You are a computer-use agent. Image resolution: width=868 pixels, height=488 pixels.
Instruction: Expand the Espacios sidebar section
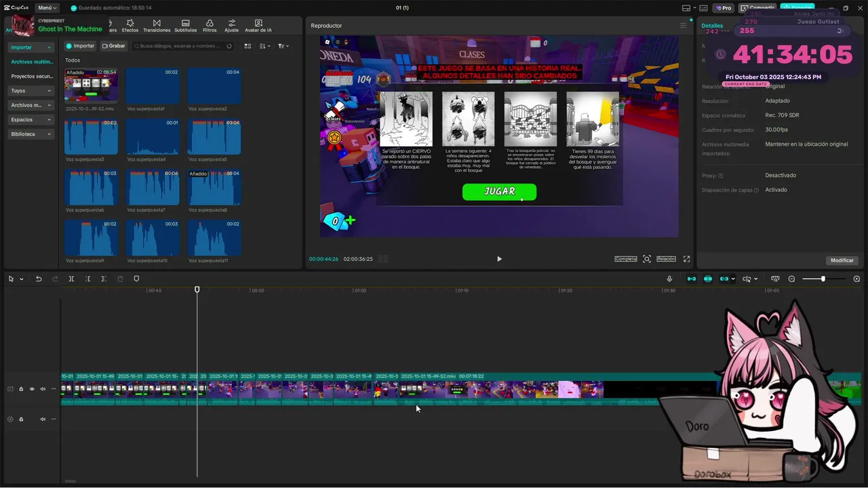31,119
